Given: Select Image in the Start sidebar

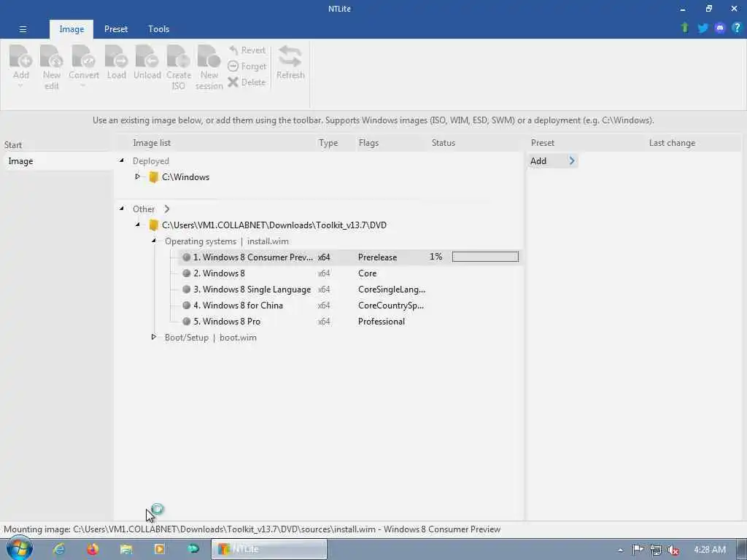Looking at the screenshot, I should 57,161.
